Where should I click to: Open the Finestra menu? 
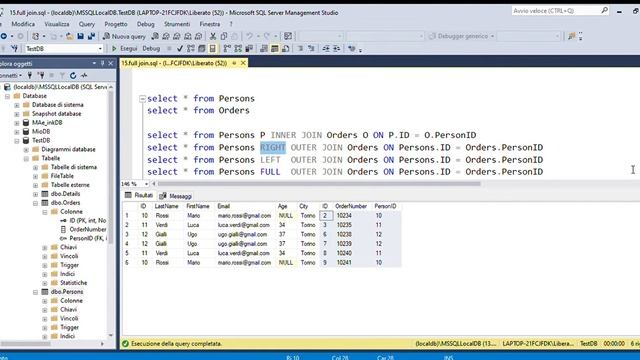(x=210, y=24)
